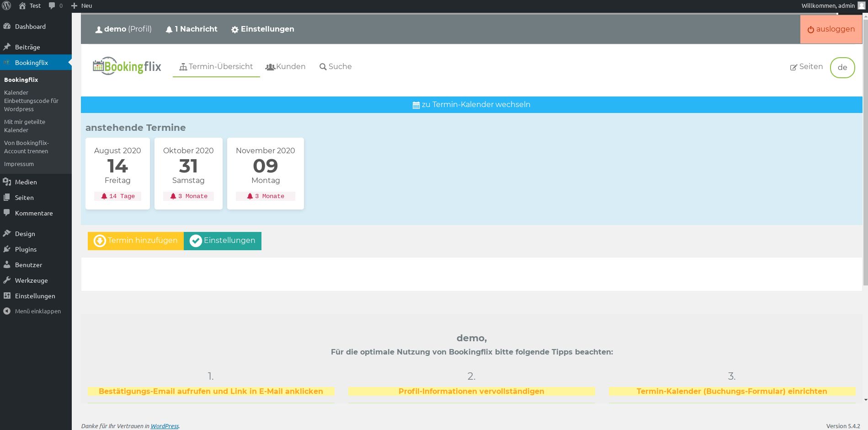Open the comments bubble in admin bar
The image size is (868, 430).
pos(55,5)
